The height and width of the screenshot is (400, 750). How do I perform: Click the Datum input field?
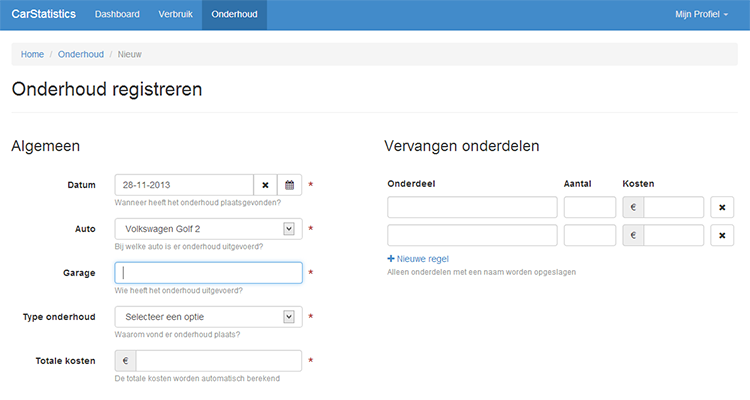(x=184, y=185)
